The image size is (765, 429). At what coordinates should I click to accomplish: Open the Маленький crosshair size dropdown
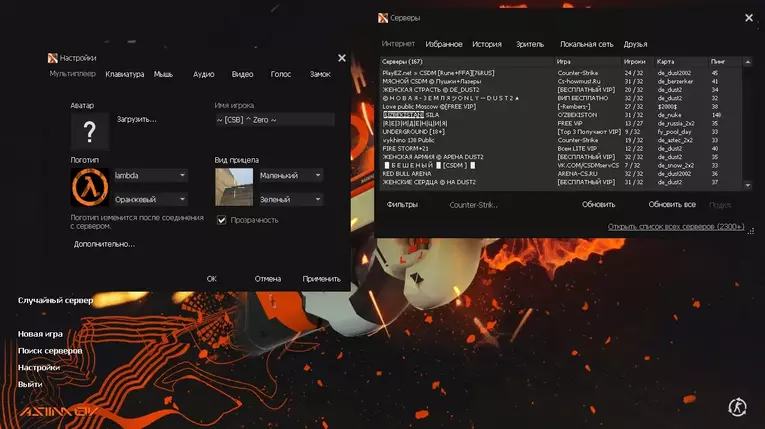pyautogui.click(x=291, y=175)
